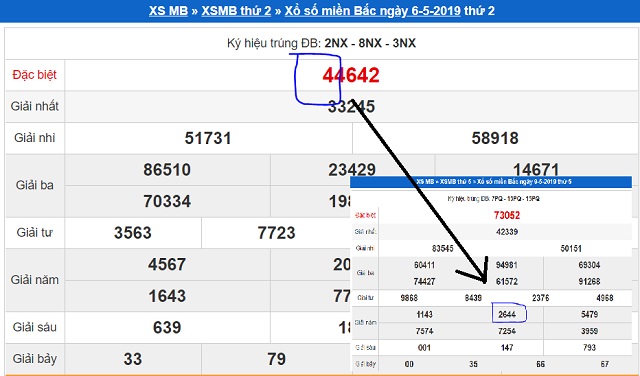Click circled number 2644 in inset table

pyautogui.click(x=507, y=314)
